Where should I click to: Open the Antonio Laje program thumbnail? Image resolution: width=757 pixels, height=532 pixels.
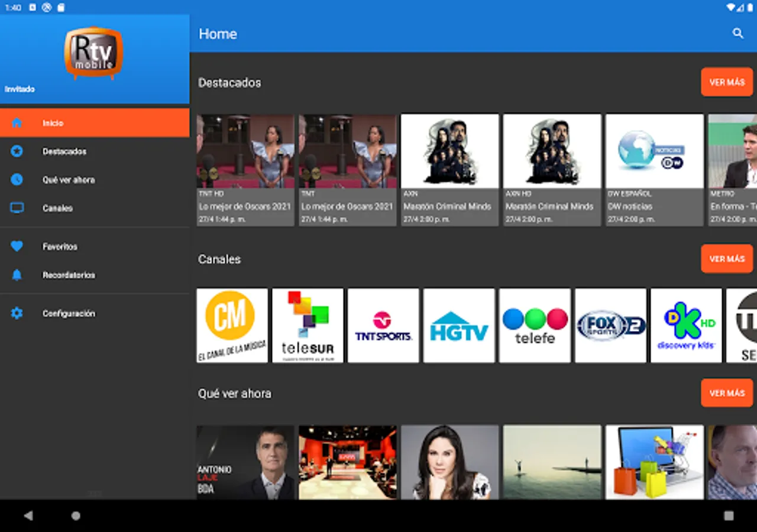point(245,462)
